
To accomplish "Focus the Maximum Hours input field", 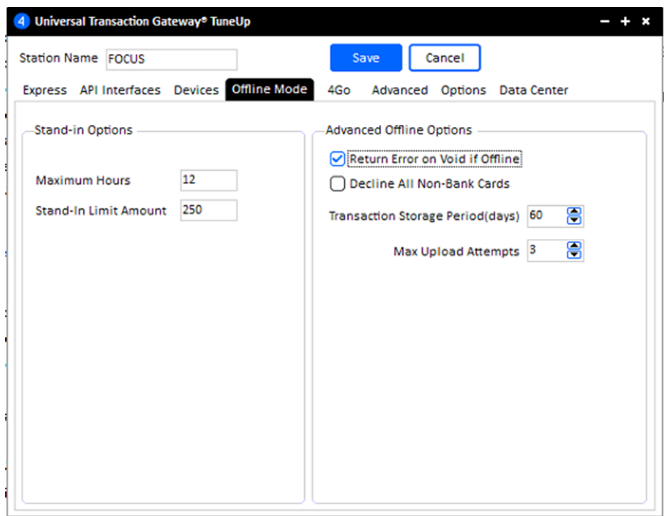I will (208, 180).
